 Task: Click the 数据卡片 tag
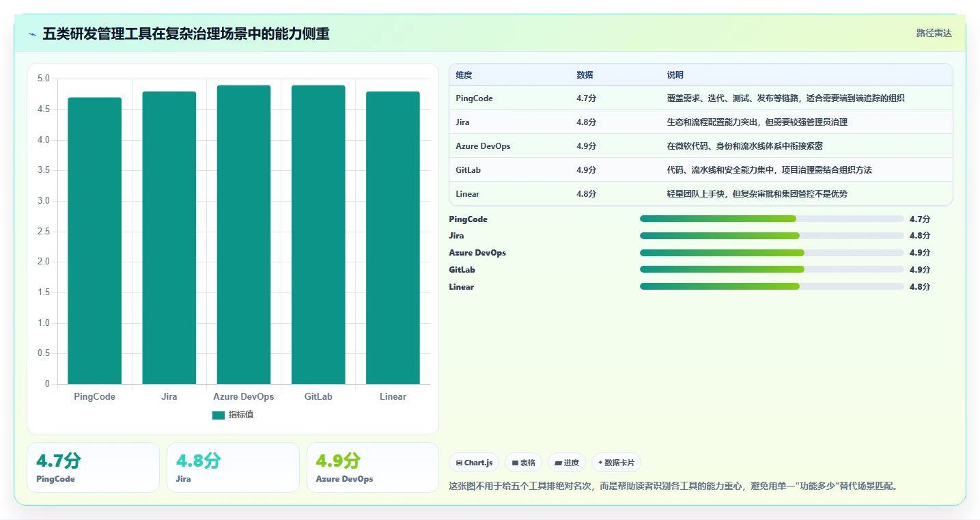[616, 463]
